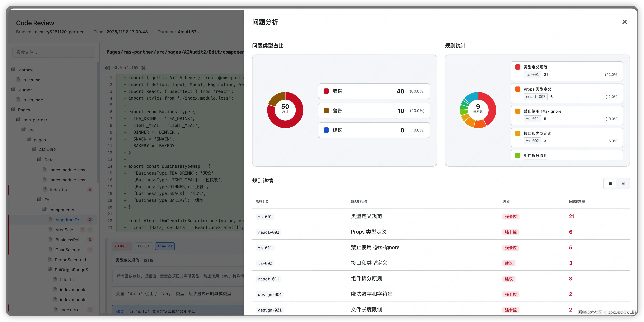Click the 问题数量 column header
This screenshot has width=644, height=322.
coord(577,202)
